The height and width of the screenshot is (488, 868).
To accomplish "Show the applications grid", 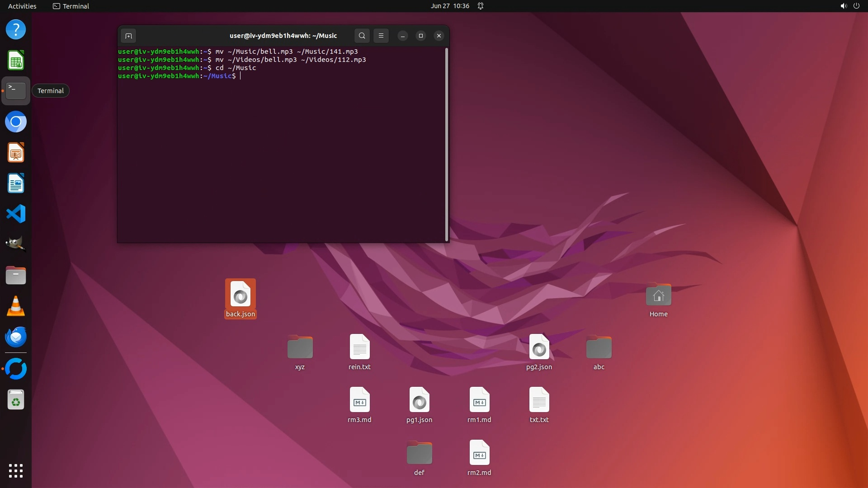I will [x=16, y=471].
